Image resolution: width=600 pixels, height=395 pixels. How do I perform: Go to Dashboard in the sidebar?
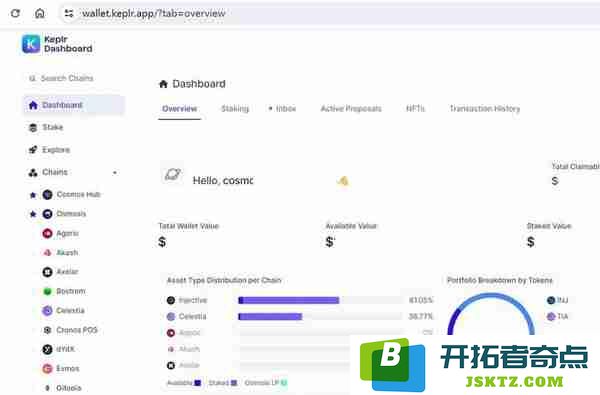[x=74, y=105]
